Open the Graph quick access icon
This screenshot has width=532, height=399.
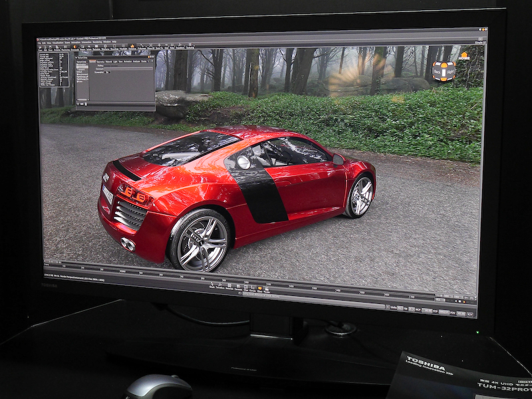(212, 285)
